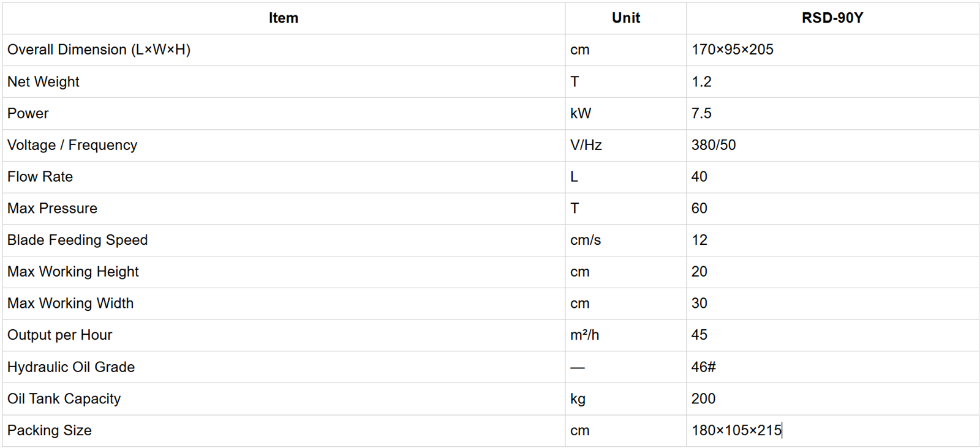Click the "m²/h" unit cell
Screen dimensions: 980x448
585,335
